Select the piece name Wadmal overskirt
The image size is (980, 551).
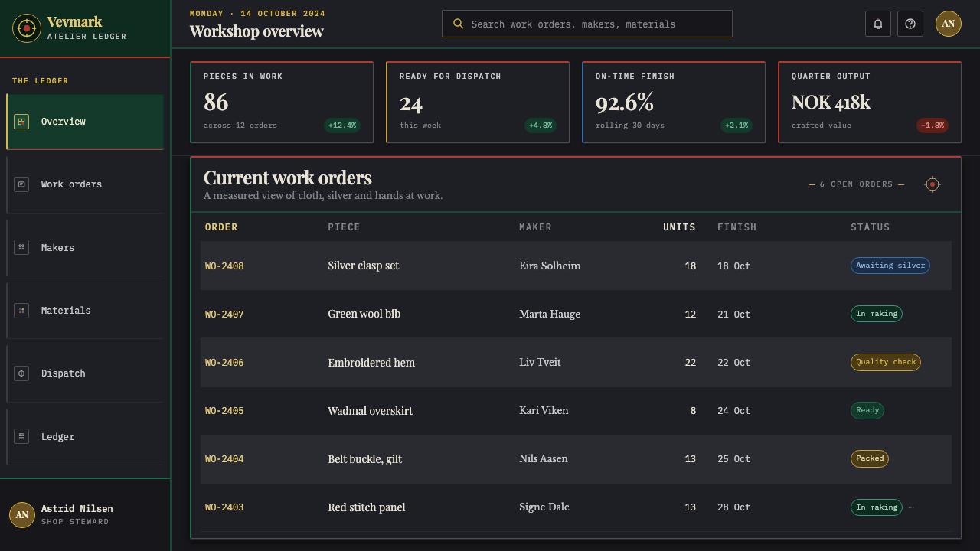(x=371, y=411)
